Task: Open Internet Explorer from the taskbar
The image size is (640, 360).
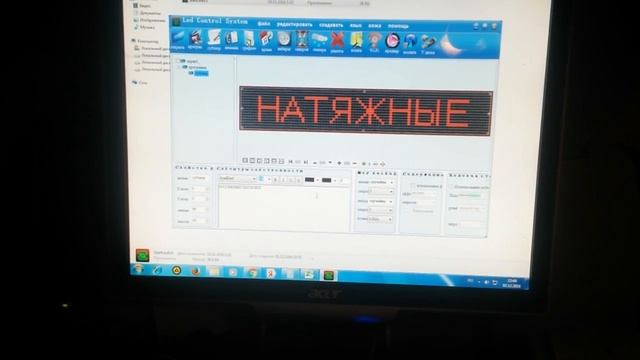Action: 157,270
